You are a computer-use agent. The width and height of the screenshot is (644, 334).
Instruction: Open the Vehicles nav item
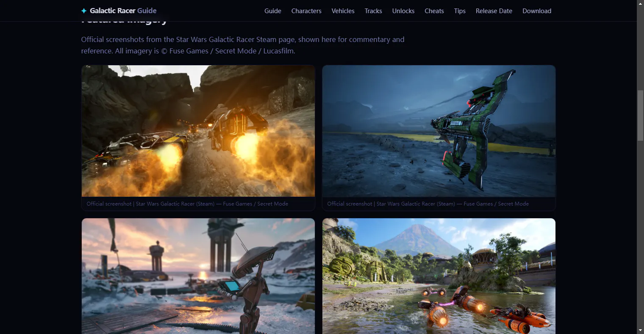click(x=343, y=11)
